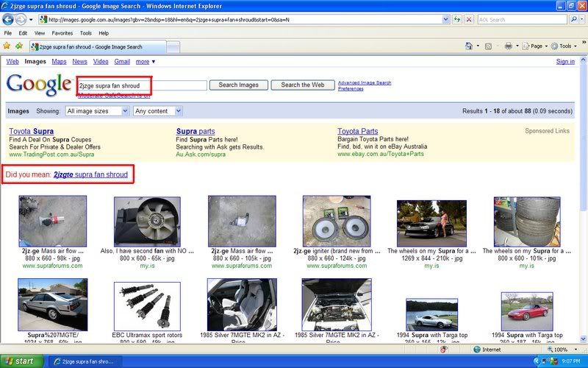This screenshot has height=368, width=588.
Task: Click the Home icon in command bar
Action: point(469,46)
